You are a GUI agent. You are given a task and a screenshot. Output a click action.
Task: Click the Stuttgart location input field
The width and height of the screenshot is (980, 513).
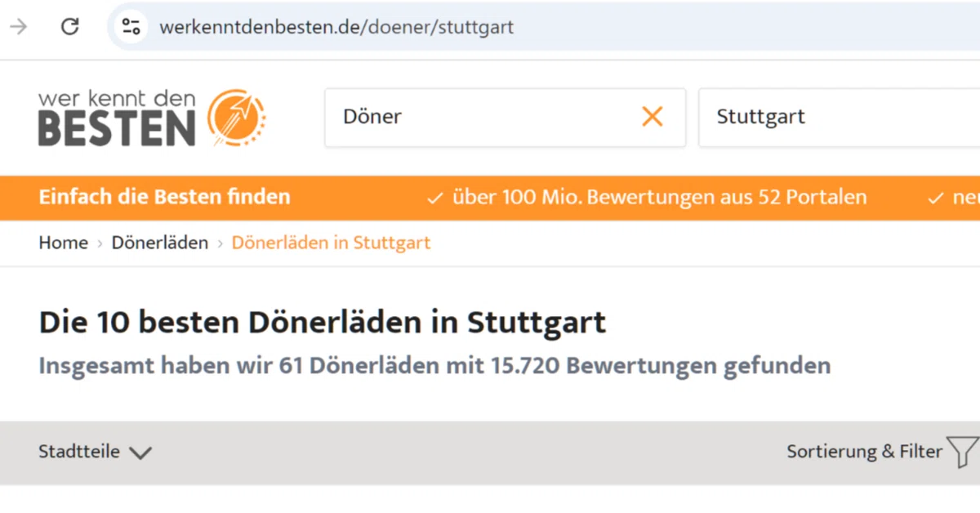click(840, 118)
